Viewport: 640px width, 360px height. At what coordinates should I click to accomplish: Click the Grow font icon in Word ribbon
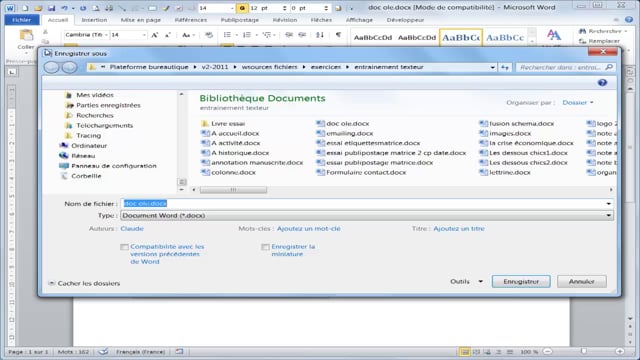point(155,35)
